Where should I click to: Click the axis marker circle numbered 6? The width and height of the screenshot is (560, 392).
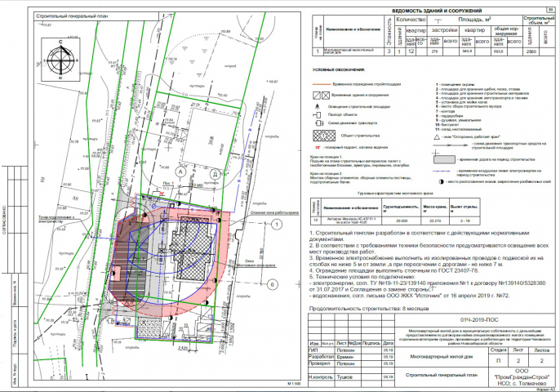(272, 284)
